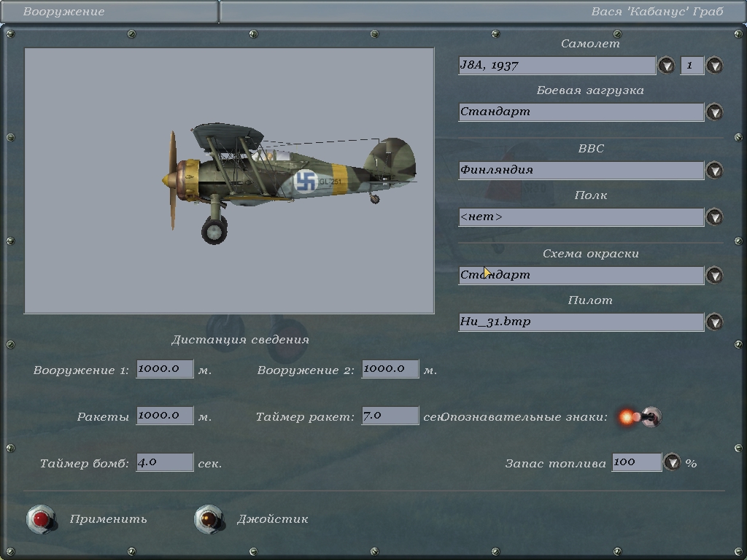747x560 pixels.
Task: Click the Таймер бомб field
Action: pos(165,462)
